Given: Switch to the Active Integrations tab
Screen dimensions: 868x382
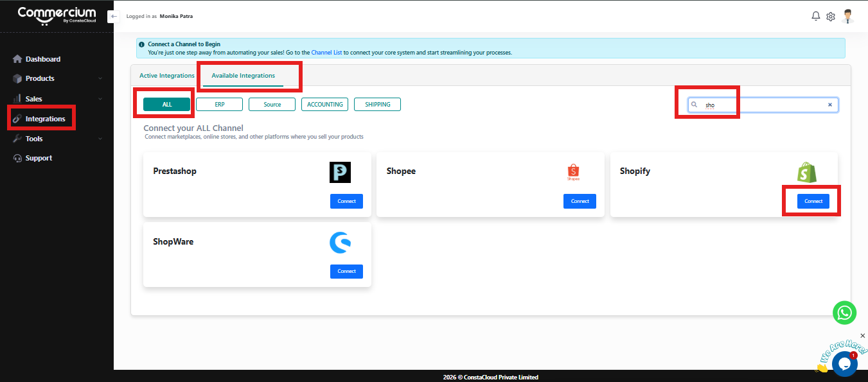Looking at the screenshot, I should pyautogui.click(x=167, y=76).
